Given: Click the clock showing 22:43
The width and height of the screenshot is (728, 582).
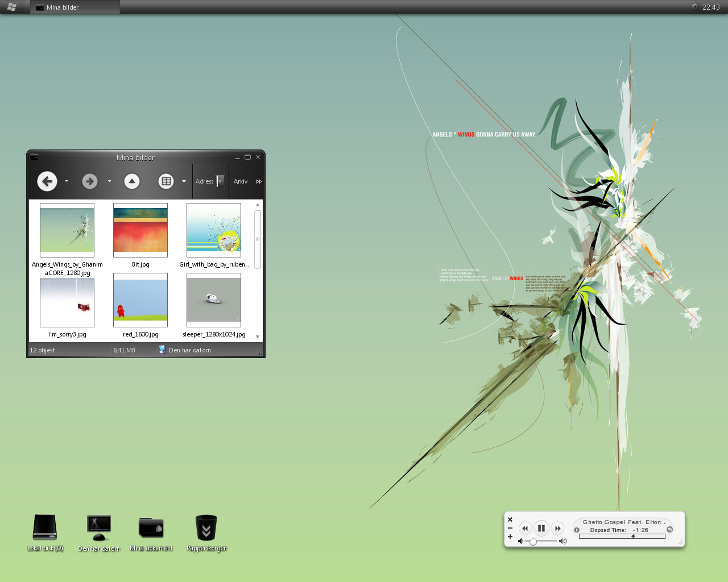Looking at the screenshot, I should tap(711, 7).
